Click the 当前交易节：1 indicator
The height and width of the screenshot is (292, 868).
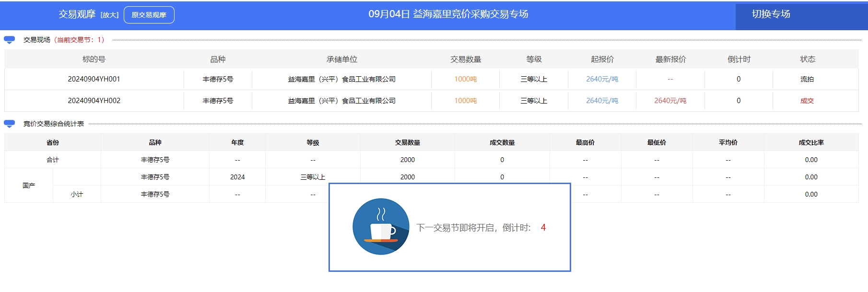79,40
